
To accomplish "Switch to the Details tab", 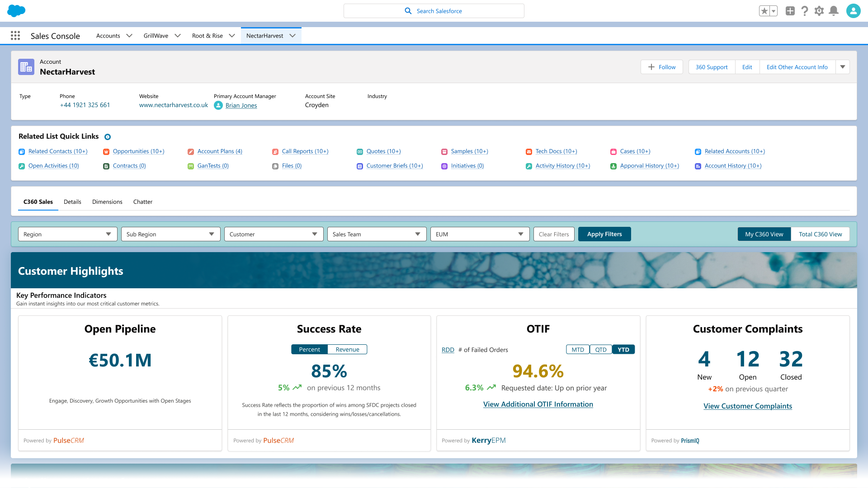I will pyautogui.click(x=72, y=202).
